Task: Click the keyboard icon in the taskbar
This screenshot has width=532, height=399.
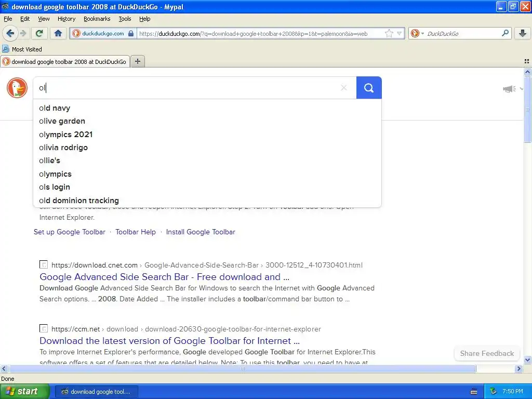Action: (474, 392)
